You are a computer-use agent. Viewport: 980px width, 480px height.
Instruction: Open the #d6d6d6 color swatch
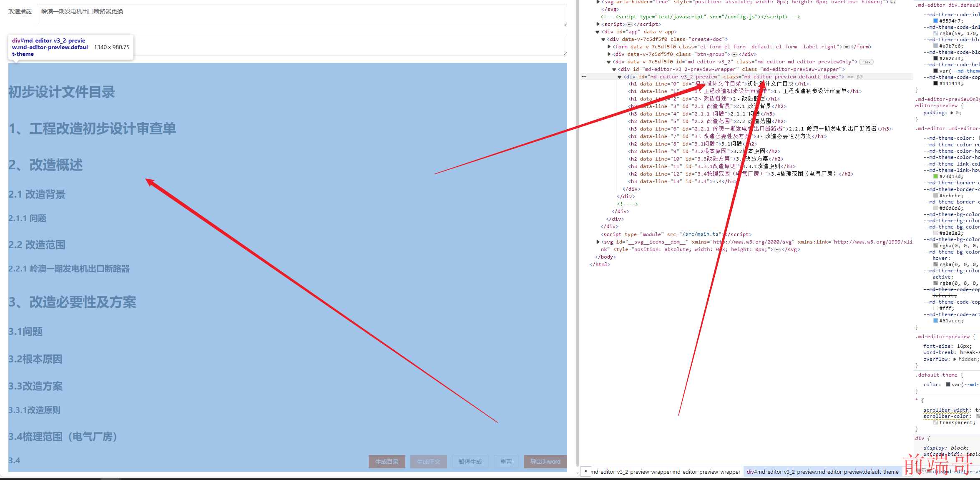point(935,208)
